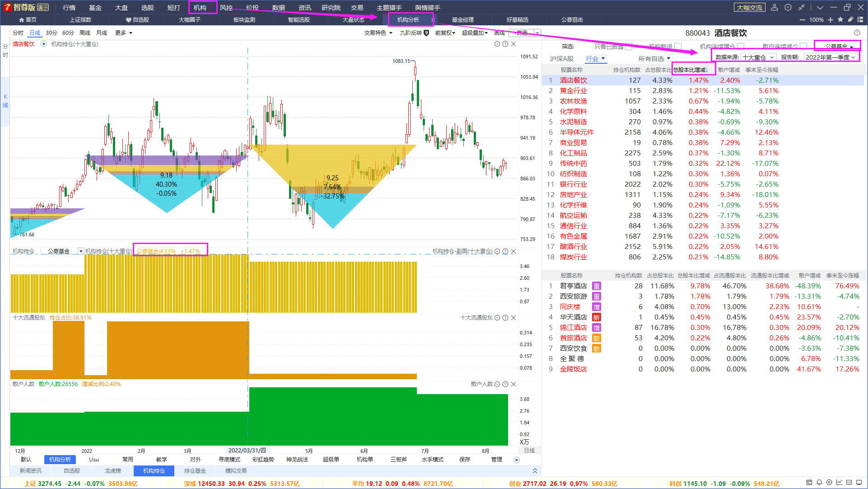The height and width of the screenshot is (489, 868).
Task: Open settings of 十大流通股东 panel
Action: tap(497, 318)
